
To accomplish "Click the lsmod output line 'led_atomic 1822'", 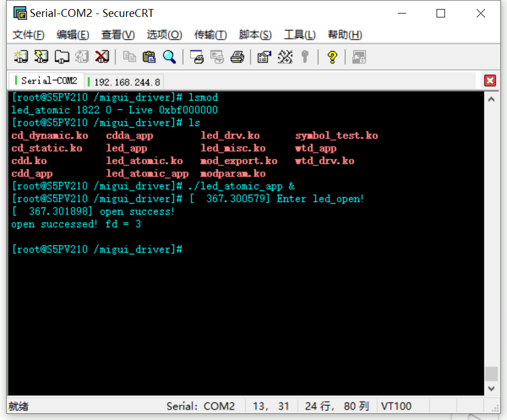I will 114,110.
